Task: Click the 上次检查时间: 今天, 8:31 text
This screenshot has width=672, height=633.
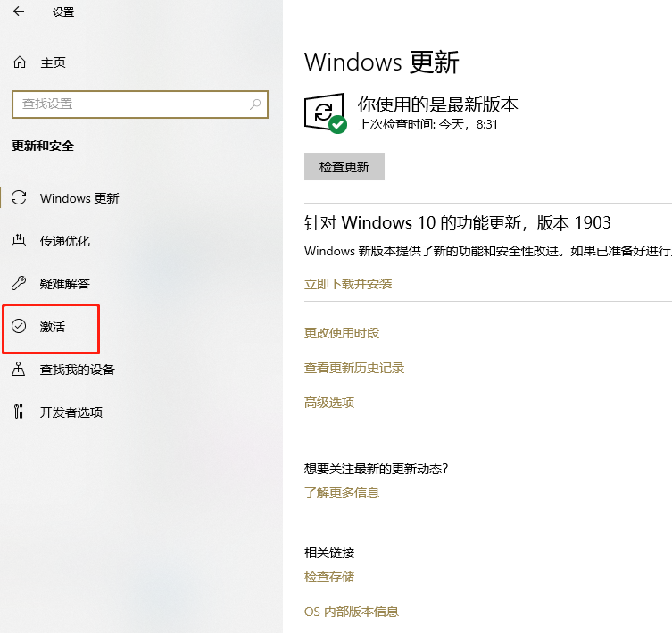Action: tap(427, 124)
